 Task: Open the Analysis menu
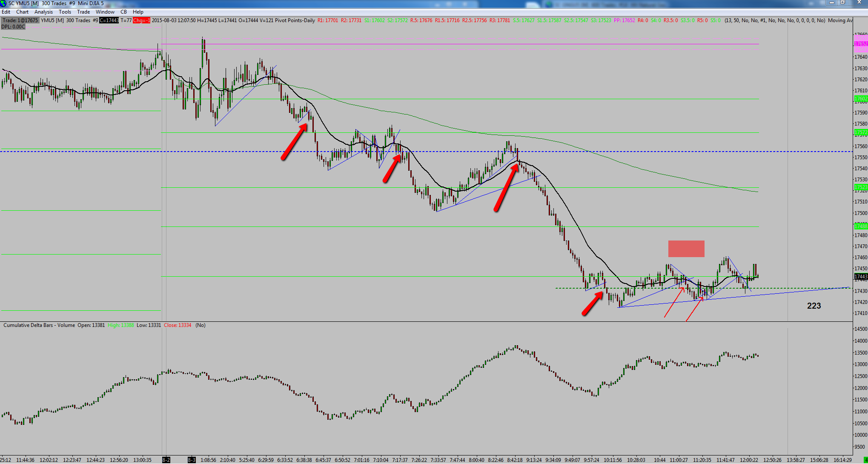pos(43,12)
